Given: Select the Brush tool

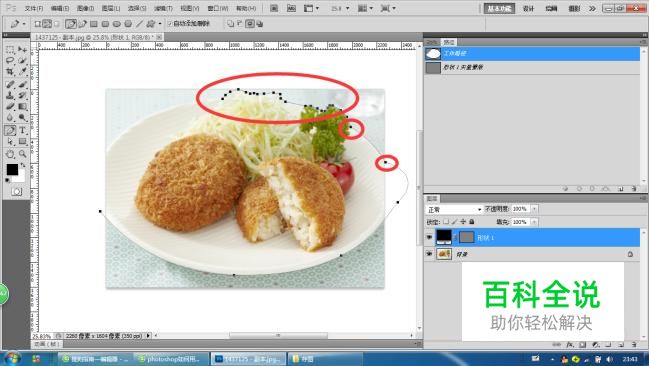Looking at the screenshot, I should point(22,84).
